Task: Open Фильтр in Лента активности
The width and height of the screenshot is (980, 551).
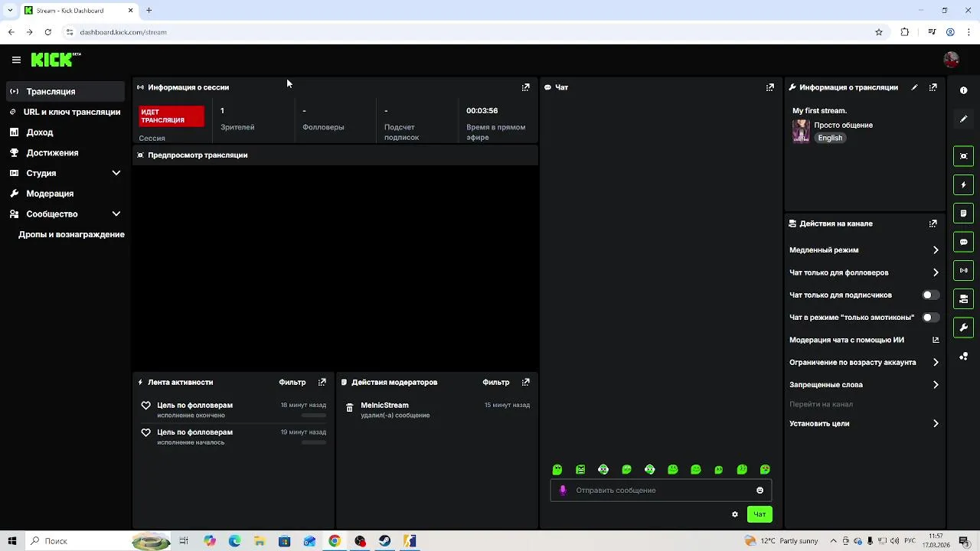Action: pyautogui.click(x=292, y=382)
